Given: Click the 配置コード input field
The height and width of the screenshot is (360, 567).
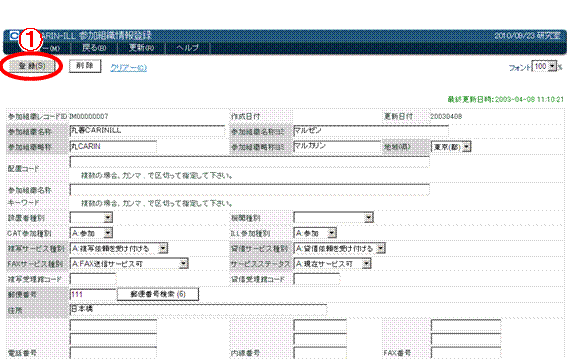Looking at the screenshot, I should 250,162.
